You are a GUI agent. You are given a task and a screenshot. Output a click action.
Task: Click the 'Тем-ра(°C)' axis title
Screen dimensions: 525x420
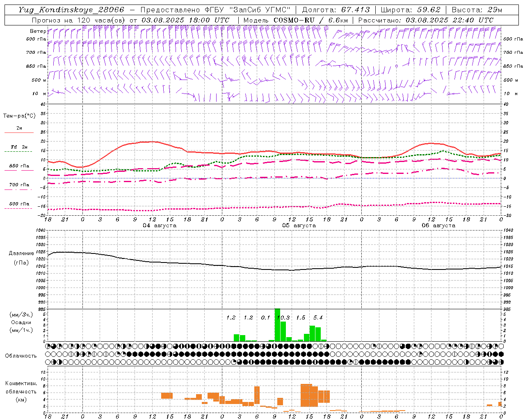point(19,116)
